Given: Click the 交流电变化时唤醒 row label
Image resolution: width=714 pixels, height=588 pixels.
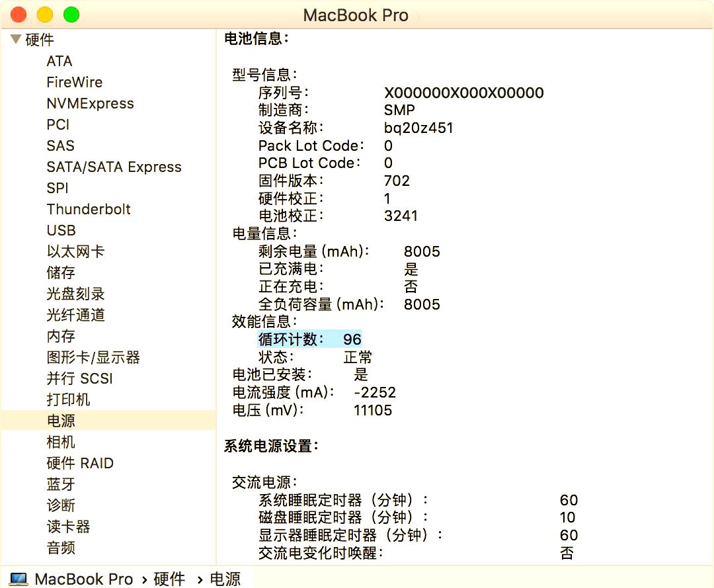Looking at the screenshot, I should [321, 553].
